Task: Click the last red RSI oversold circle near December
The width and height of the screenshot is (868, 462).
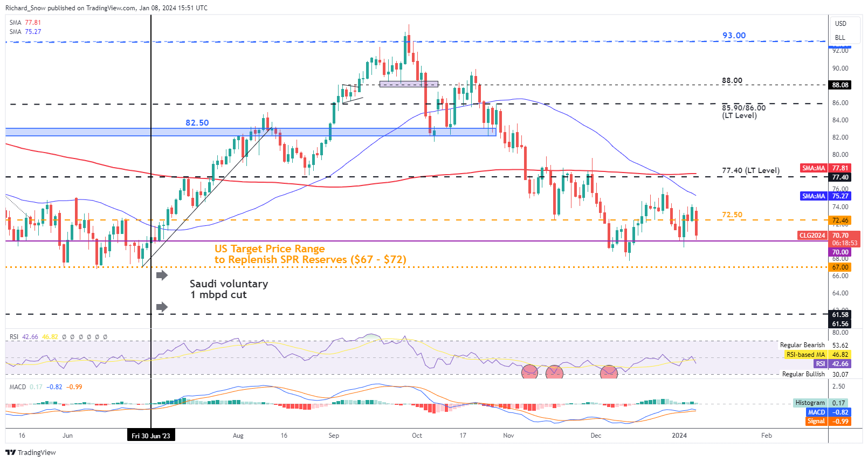Action: pyautogui.click(x=609, y=372)
